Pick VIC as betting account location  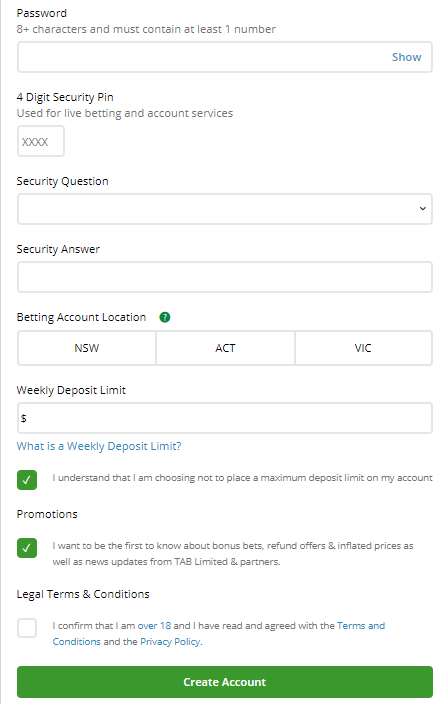point(363,348)
